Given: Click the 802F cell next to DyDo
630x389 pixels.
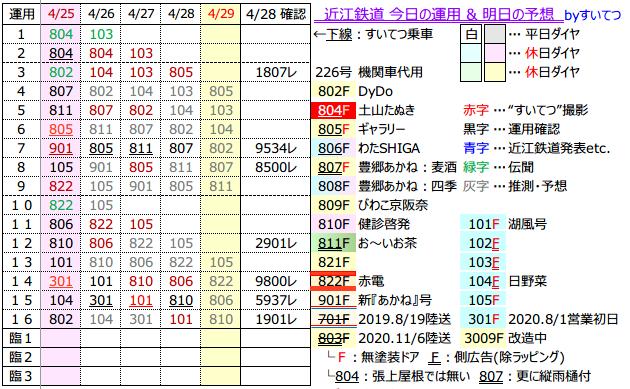Looking at the screenshot, I should click(x=333, y=91).
